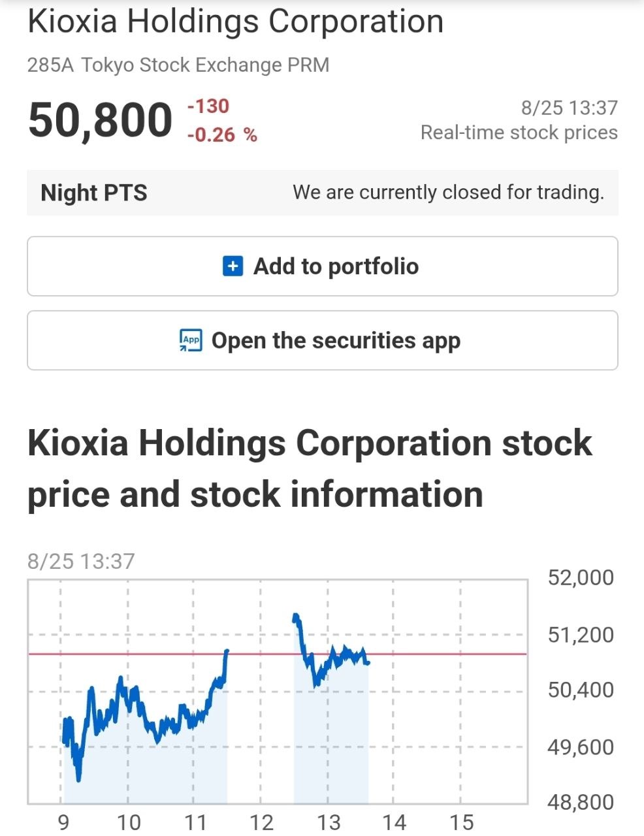644x836 pixels.
Task: Click the -130 price change value
Action: point(208,106)
